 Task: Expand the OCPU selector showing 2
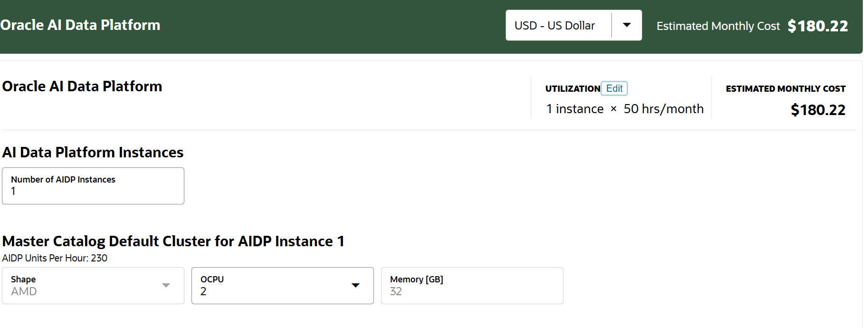(283, 286)
